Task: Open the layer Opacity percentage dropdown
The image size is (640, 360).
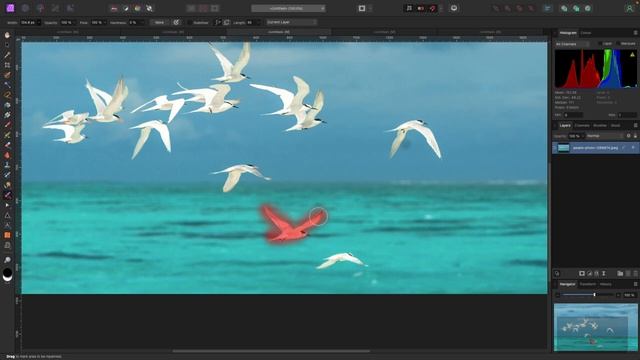Action: (583, 136)
